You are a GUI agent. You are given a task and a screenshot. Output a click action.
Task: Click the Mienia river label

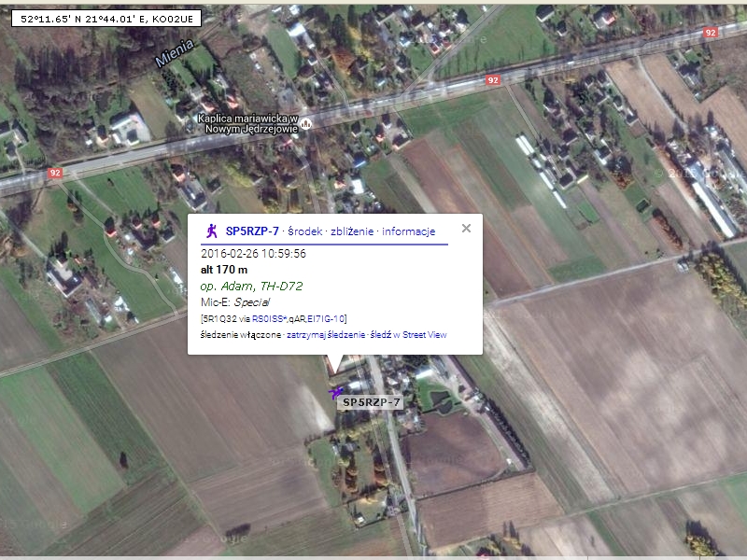pos(175,53)
